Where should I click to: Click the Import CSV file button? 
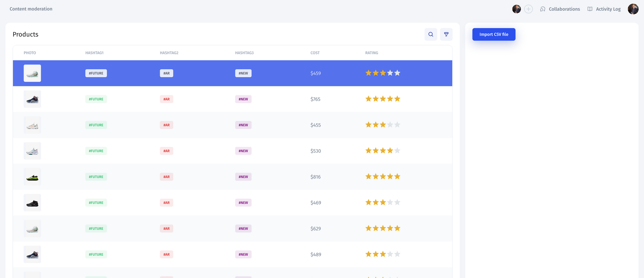click(494, 34)
